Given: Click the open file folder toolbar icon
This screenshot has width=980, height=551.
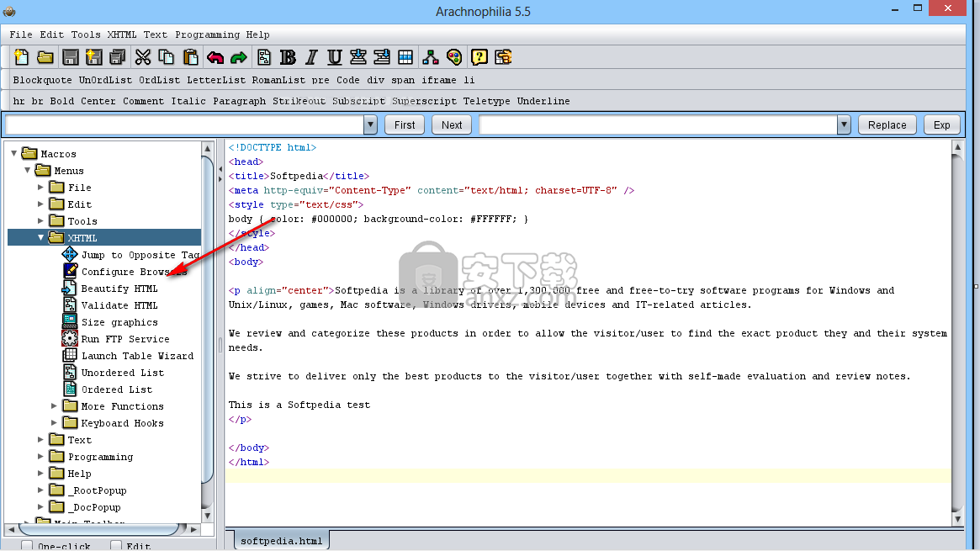Looking at the screenshot, I should (x=45, y=57).
